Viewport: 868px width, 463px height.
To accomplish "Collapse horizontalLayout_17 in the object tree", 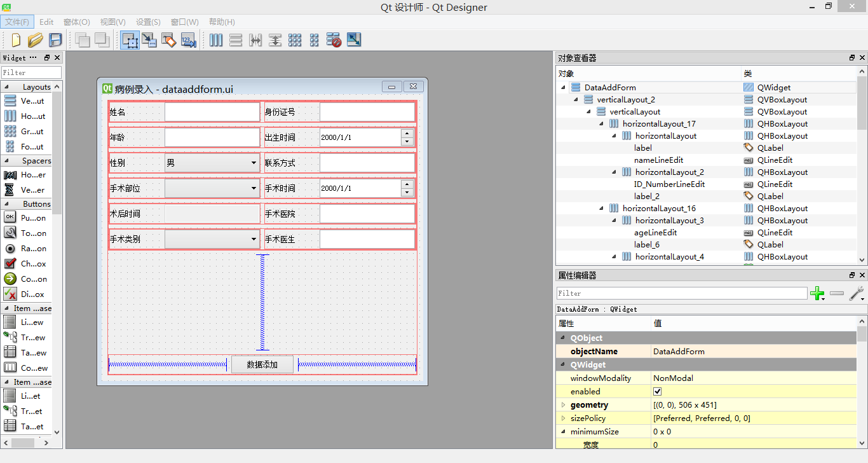I will [x=602, y=124].
